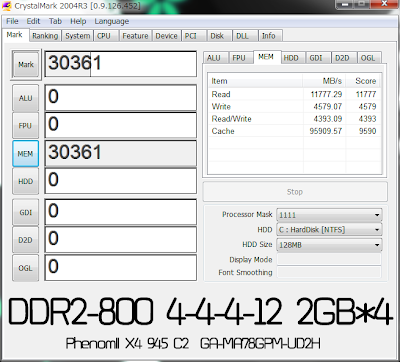
Task: Run the GDI benchmark
Action: (26, 212)
